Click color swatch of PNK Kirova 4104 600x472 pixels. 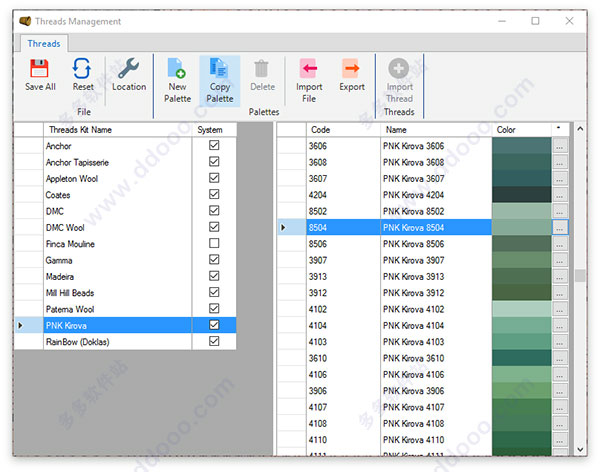[522, 325]
